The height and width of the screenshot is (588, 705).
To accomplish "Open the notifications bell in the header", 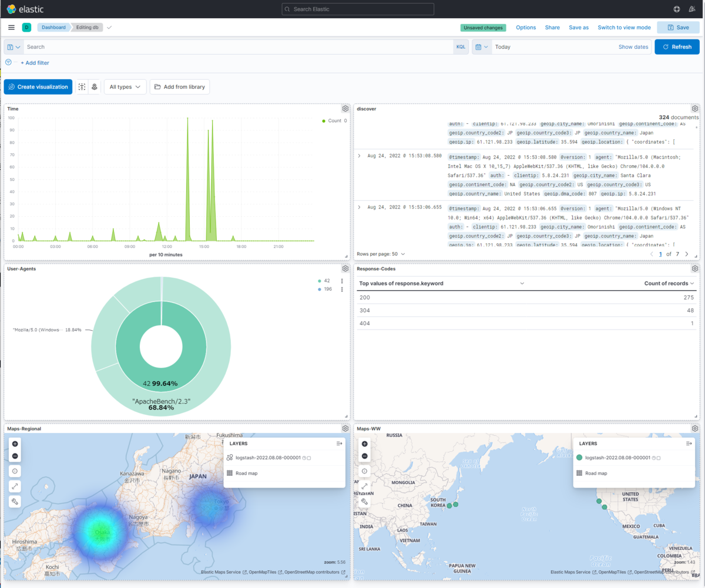I will [x=691, y=9].
